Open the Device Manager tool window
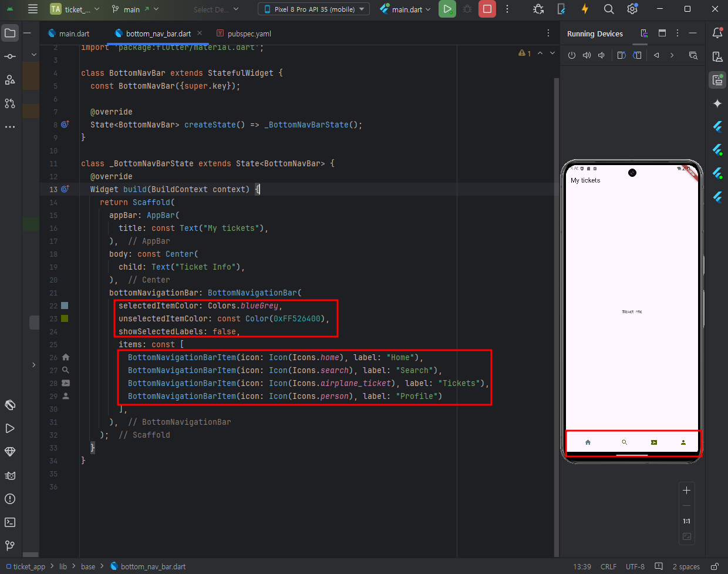The width and height of the screenshot is (728, 574). click(x=717, y=56)
